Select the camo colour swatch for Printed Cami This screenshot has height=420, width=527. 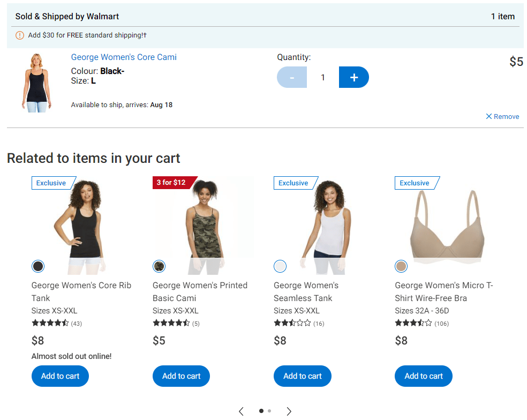[159, 266]
